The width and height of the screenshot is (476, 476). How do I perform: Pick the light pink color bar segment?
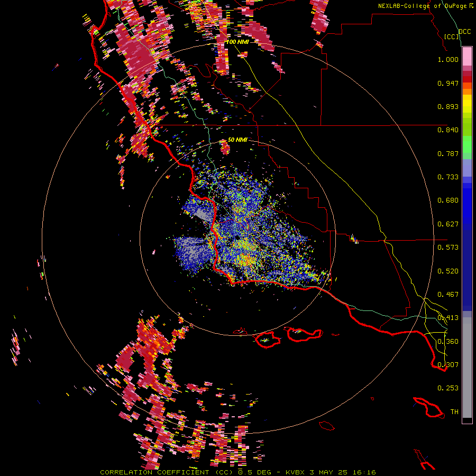tap(467, 57)
